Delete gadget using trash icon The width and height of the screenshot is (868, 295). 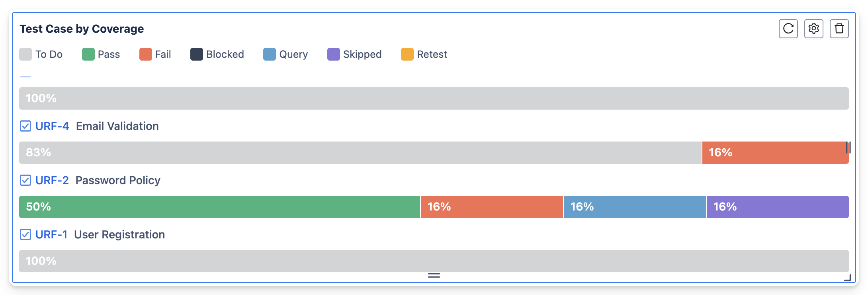[839, 29]
